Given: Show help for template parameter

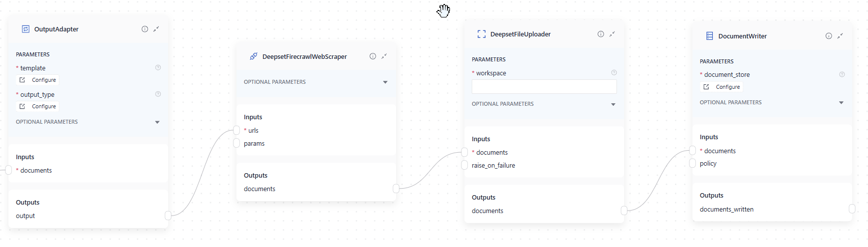Looking at the screenshot, I should [x=158, y=67].
